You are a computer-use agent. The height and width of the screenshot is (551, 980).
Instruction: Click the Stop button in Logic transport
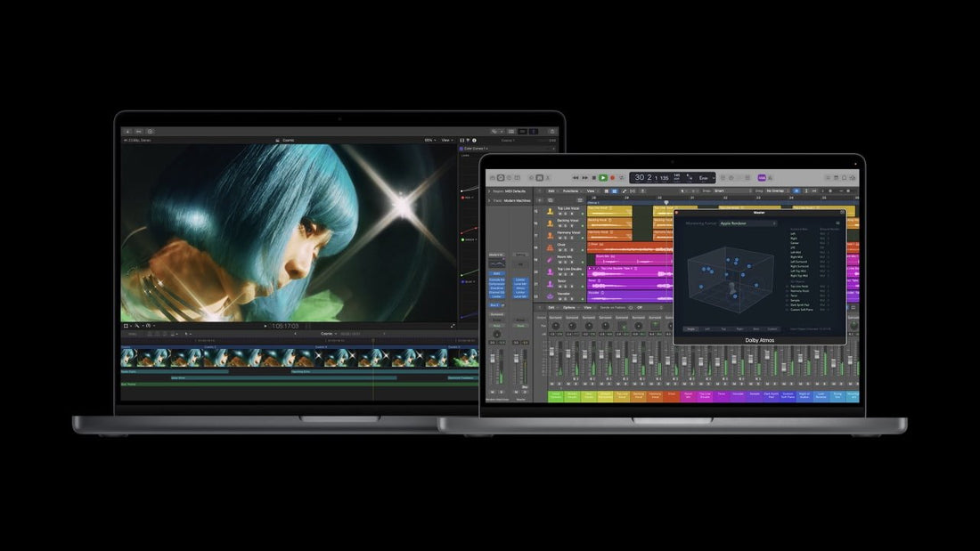click(x=593, y=177)
